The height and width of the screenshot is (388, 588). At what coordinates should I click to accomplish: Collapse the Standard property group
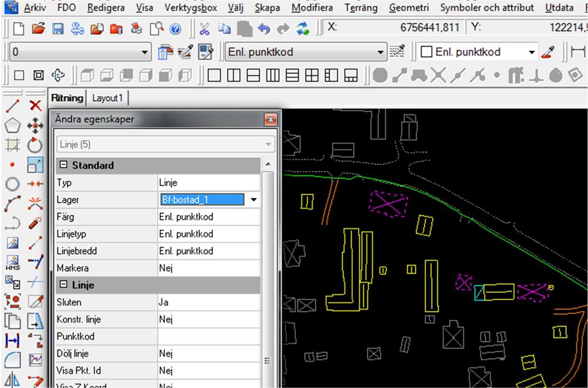[63, 165]
